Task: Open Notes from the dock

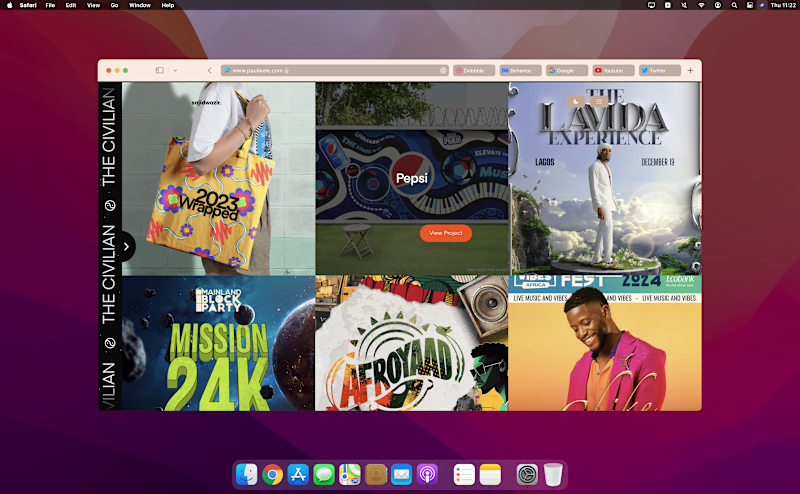Action: [490, 475]
